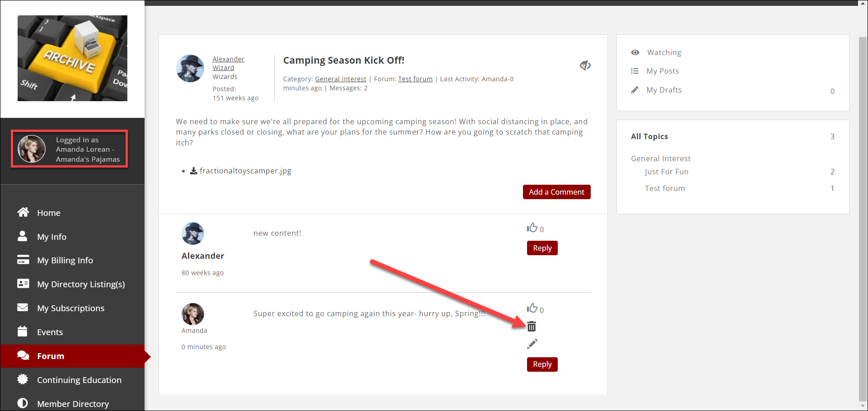Screen dimensions: 868x411
Task: Toggle watching on Camping Season topic
Action: tap(585, 65)
